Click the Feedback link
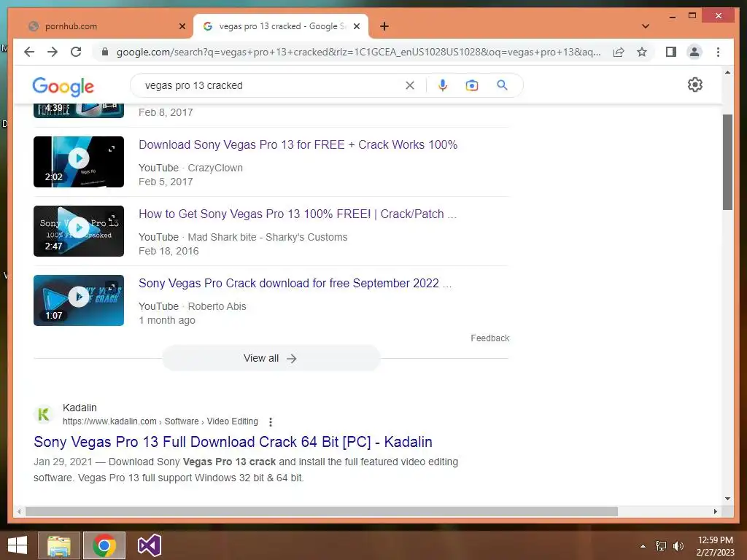The image size is (747, 560). [489, 338]
